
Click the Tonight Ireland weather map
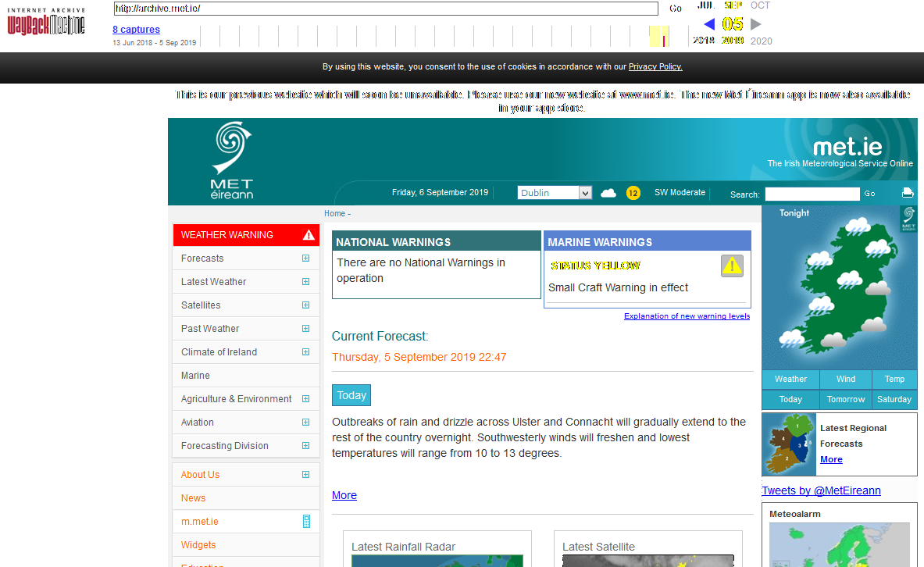pyautogui.click(x=839, y=287)
